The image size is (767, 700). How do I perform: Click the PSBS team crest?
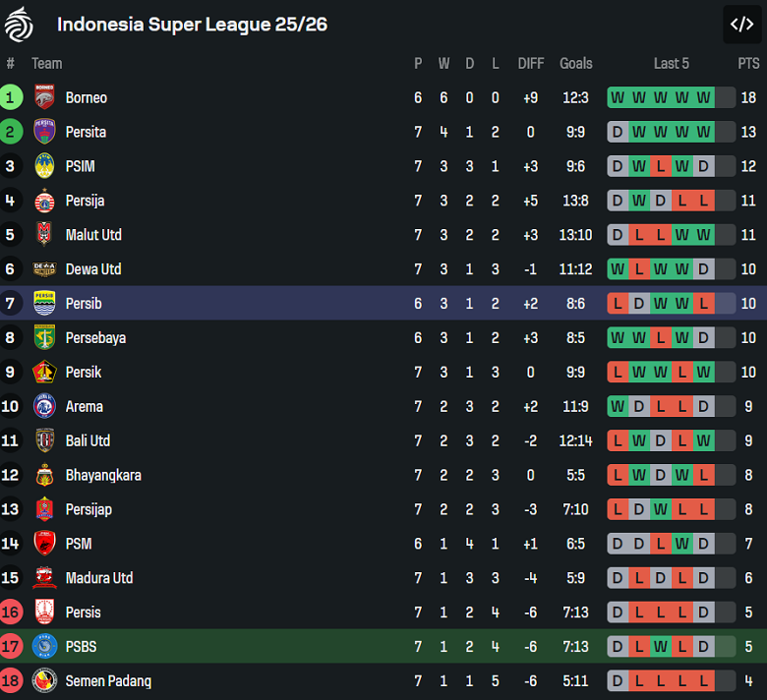pyautogui.click(x=44, y=646)
